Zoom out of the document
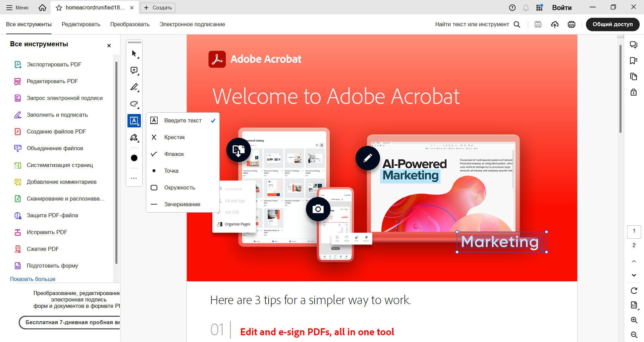 tap(634, 335)
